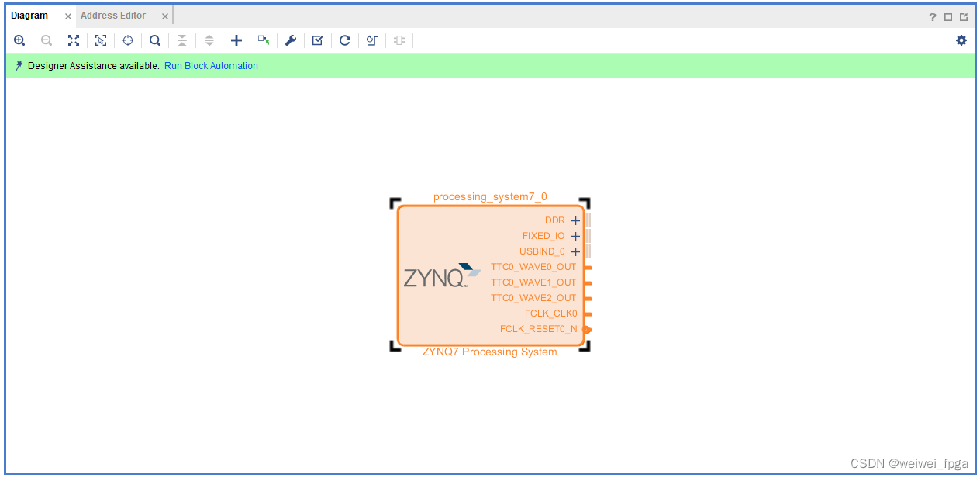Open diagram settings via gear icon

click(961, 40)
